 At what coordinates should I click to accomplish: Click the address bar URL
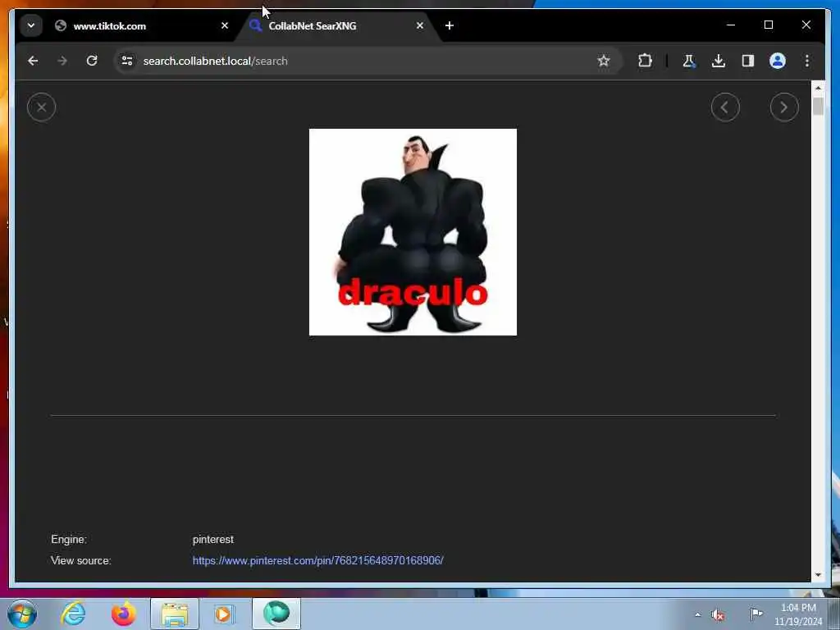216,61
